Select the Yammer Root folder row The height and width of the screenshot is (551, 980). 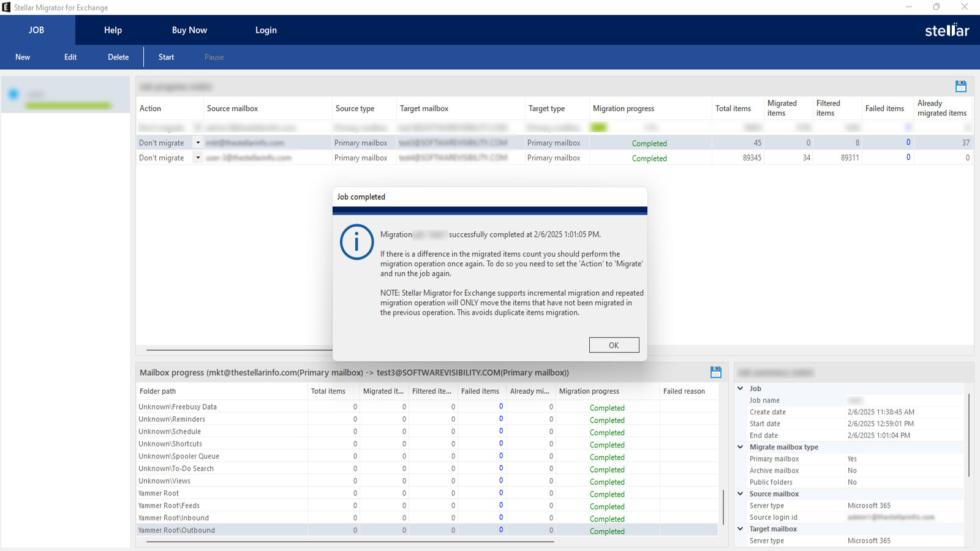coord(427,493)
